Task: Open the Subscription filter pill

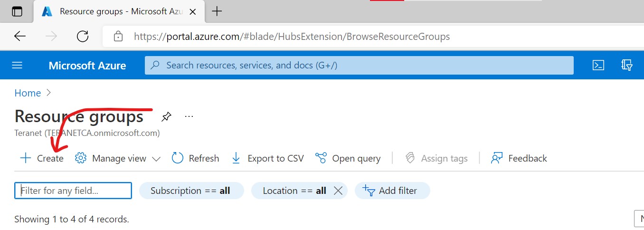Action: [x=191, y=191]
